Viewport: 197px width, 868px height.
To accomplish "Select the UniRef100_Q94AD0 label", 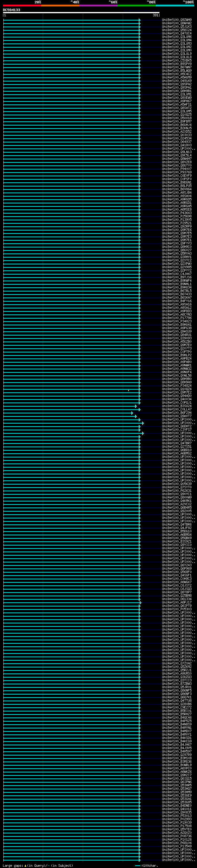I will click(x=177, y=396).
